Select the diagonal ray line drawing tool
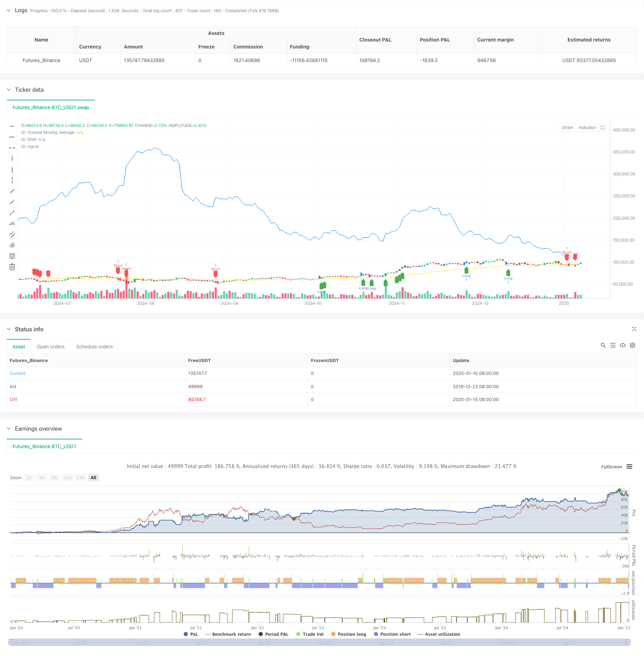644x656 pixels. [x=12, y=202]
